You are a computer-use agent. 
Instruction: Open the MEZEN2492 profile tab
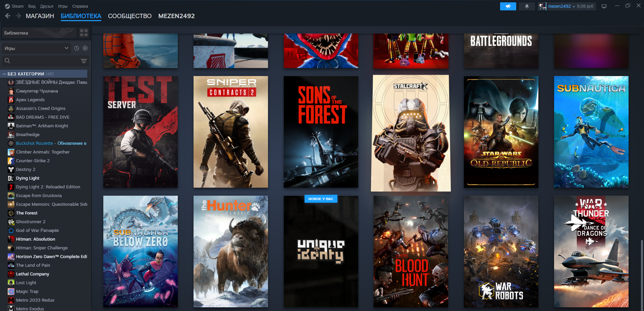(176, 16)
